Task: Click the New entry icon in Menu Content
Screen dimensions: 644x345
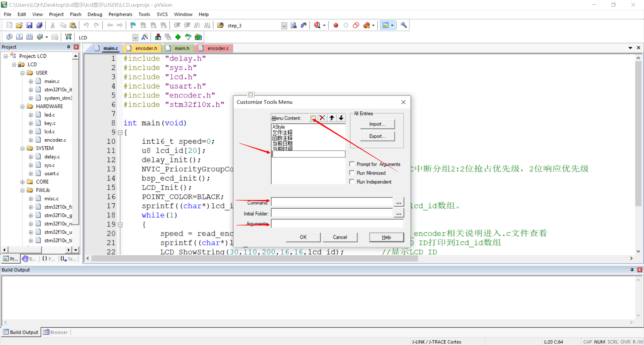Action: click(313, 118)
